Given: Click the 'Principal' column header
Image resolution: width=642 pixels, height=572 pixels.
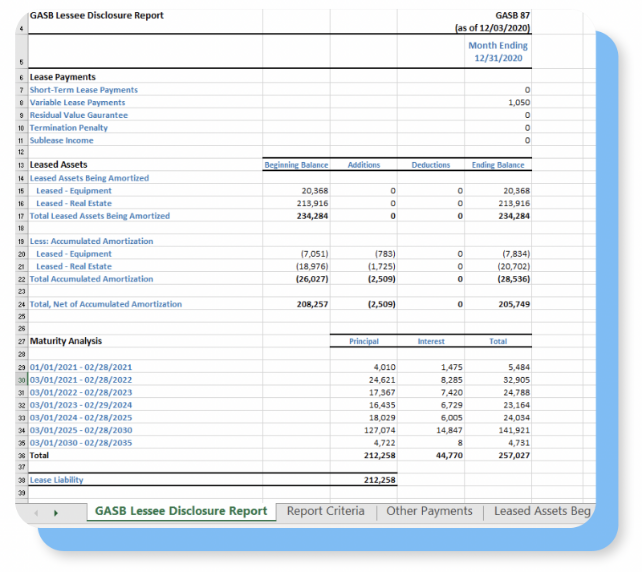Looking at the screenshot, I should (x=364, y=341).
